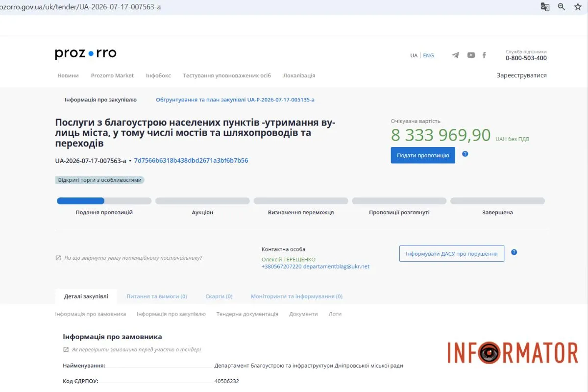Click phone number +380567207220
The image size is (588, 392).
tap(281, 267)
